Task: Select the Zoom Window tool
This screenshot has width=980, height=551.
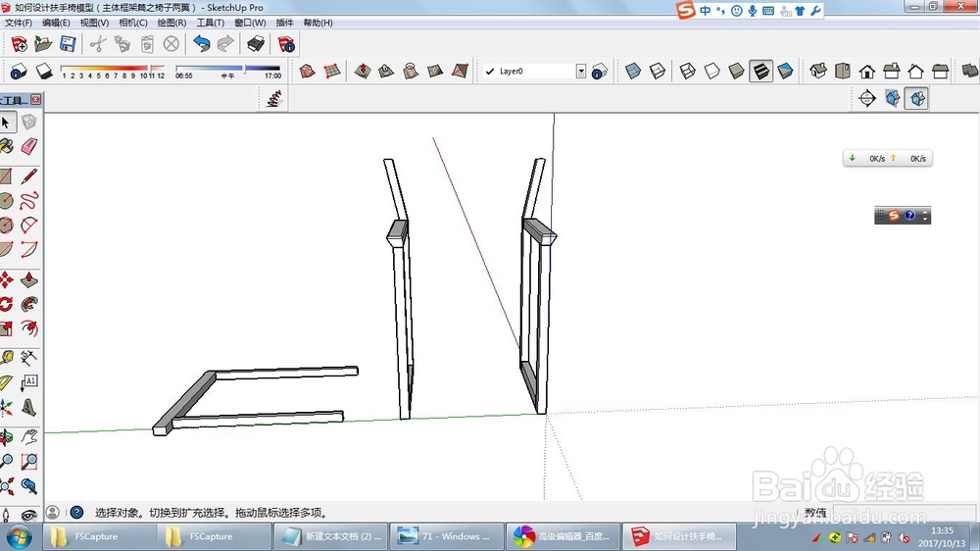Action: point(28,462)
